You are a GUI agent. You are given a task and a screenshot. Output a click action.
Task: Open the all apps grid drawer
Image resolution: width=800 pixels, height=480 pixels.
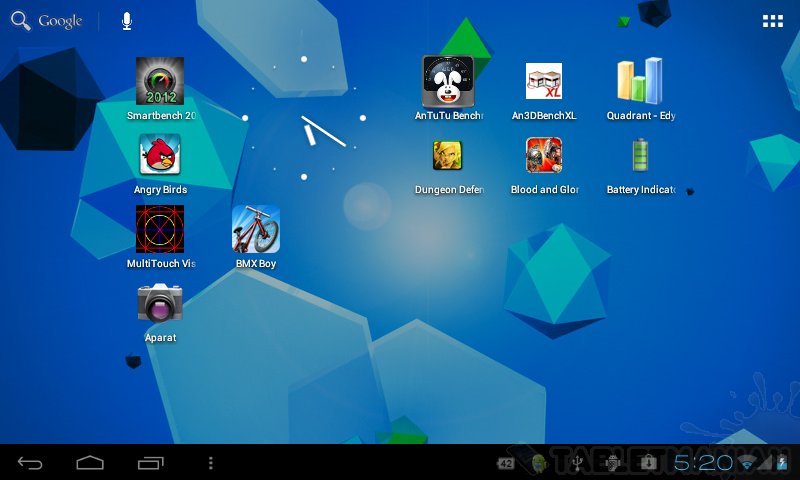[772, 21]
